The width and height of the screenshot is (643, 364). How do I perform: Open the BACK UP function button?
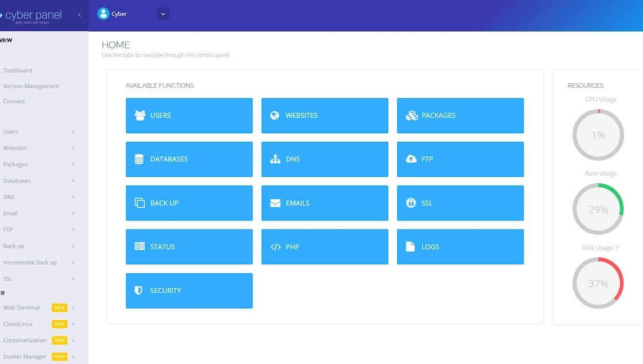(x=189, y=203)
